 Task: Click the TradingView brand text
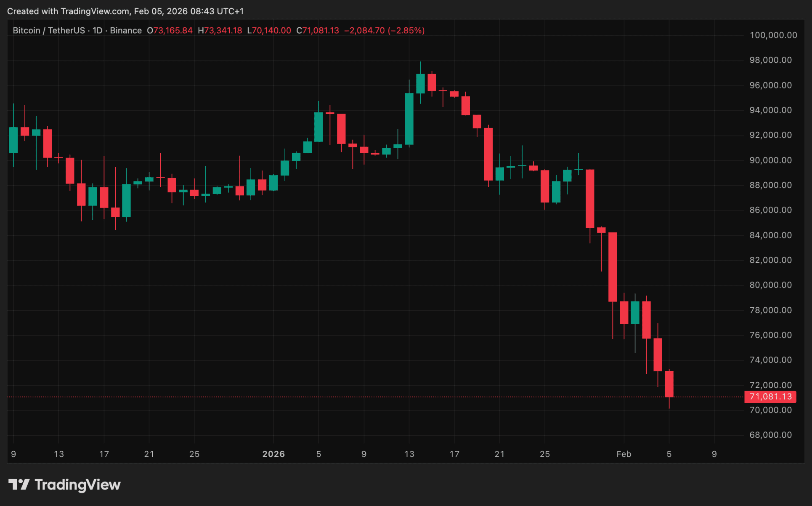pyautogui.click(x=77, y=485)
